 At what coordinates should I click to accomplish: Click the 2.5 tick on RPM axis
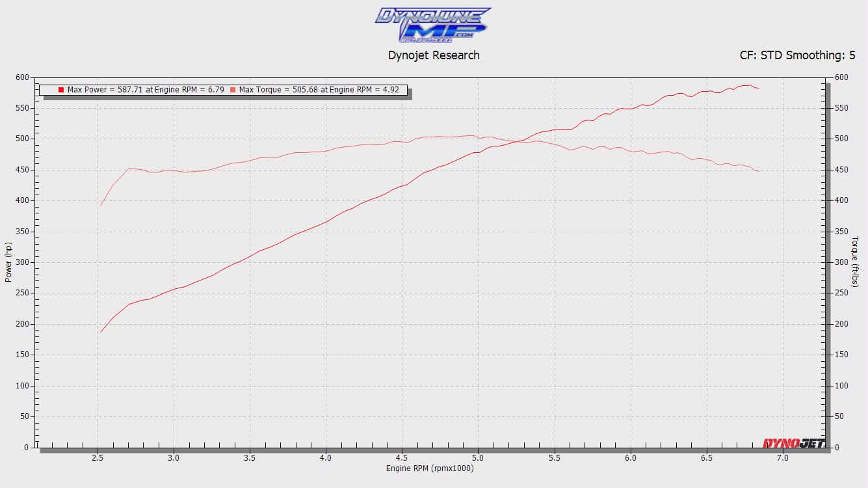(x=98, y=458)
